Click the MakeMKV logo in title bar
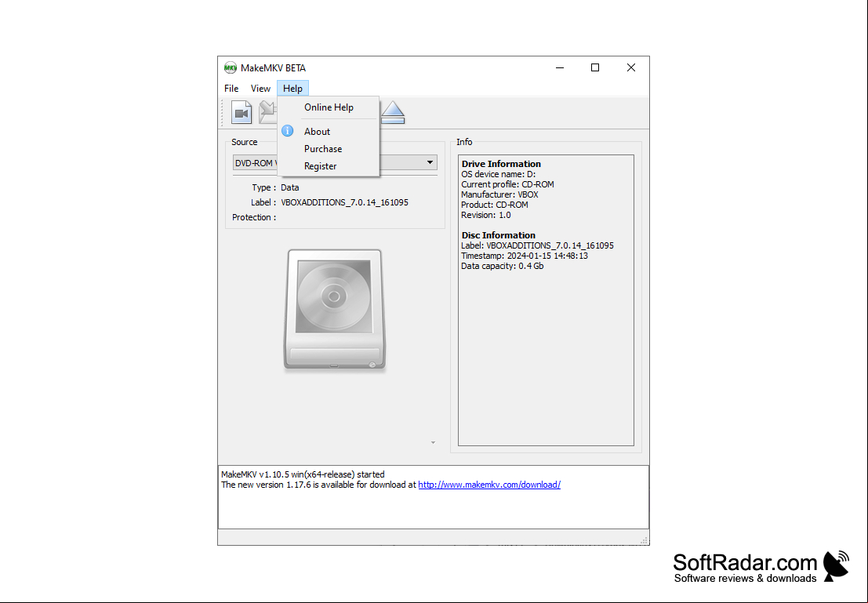This screenshot has width=868, height=603. coord(231,68)
